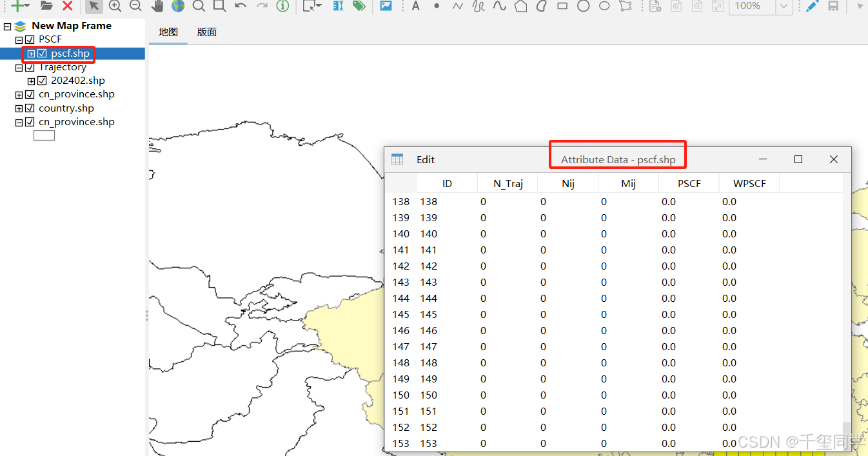Open the Add Layer dropdown arrow
The width and height of the screenshot is (868, 456).
click(x=27, y=6)
